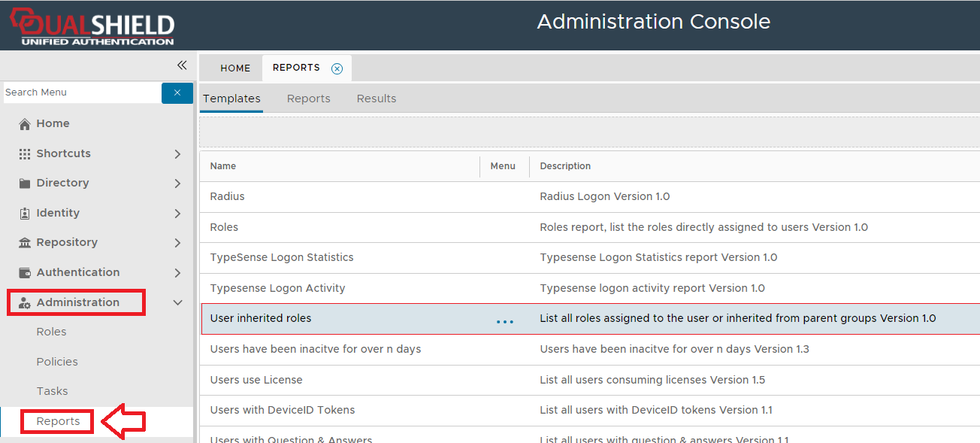The width and height of the screenshot is (980, 443).
Task: Click the Repository bank icon
Action: 25,243
